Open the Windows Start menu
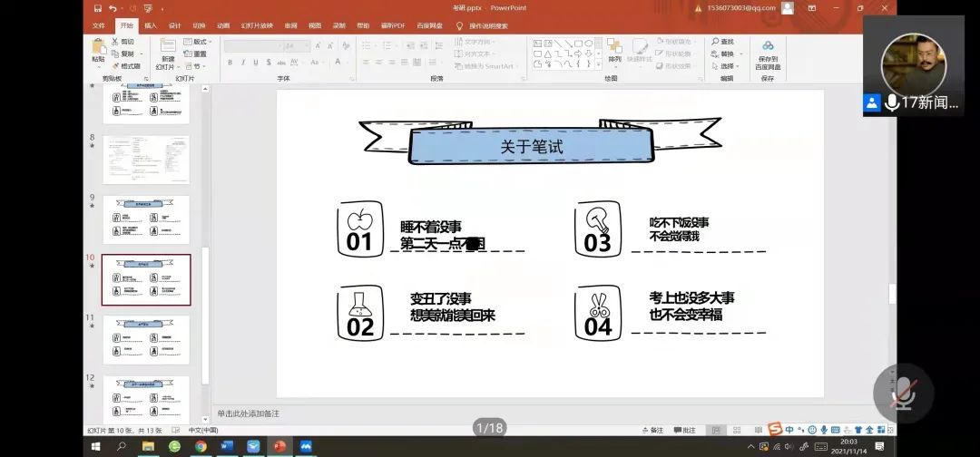 coord(96,446)
